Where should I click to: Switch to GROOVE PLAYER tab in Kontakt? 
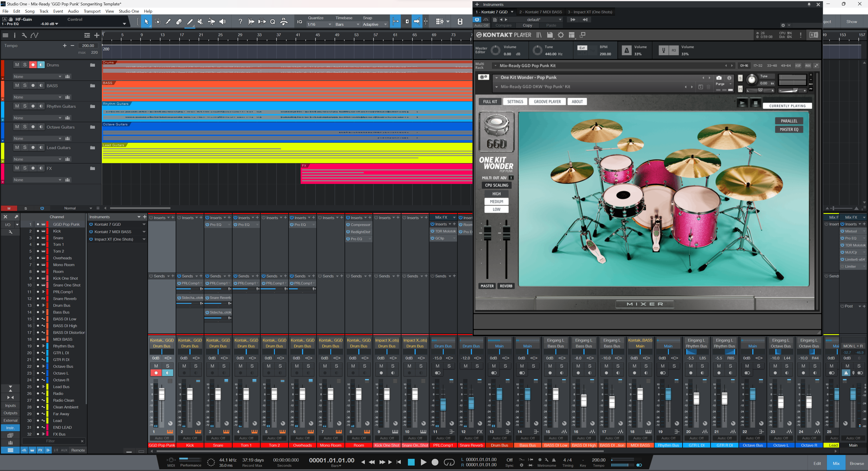coord(547,102)
